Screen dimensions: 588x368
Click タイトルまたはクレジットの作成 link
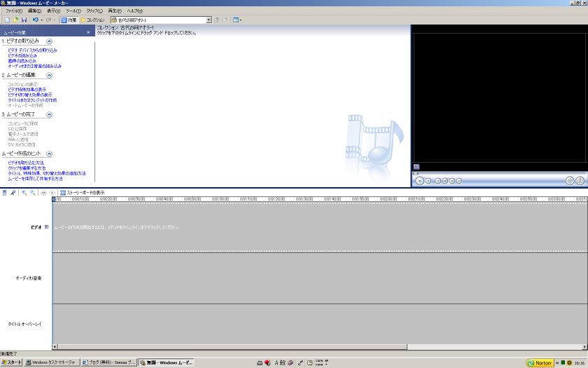click(x=32, y=100)
